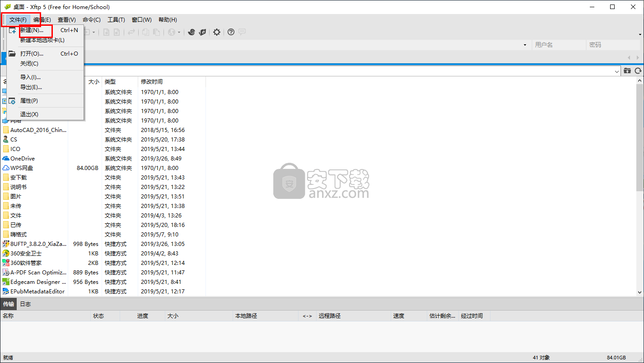Image resolution: width=644 pixels, height=363 pixels.
Task: Click the open folder icon beside 打开(O)
Action: (x=12, y=53)
